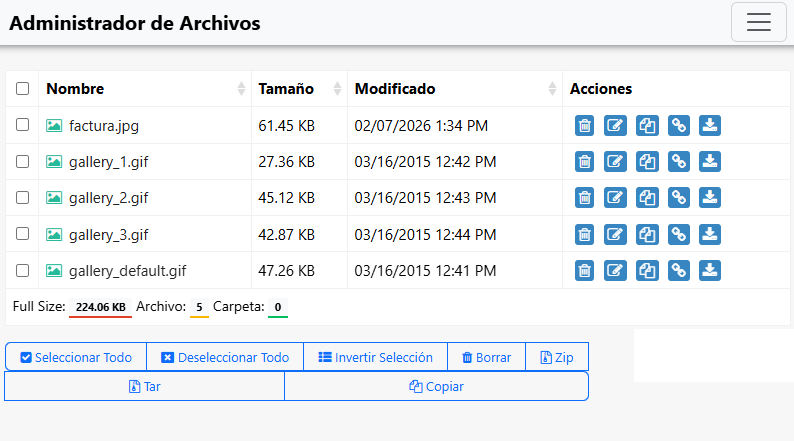
Task: Tick the gallery_2.gif row checkbox
Action: pos(22,198)
